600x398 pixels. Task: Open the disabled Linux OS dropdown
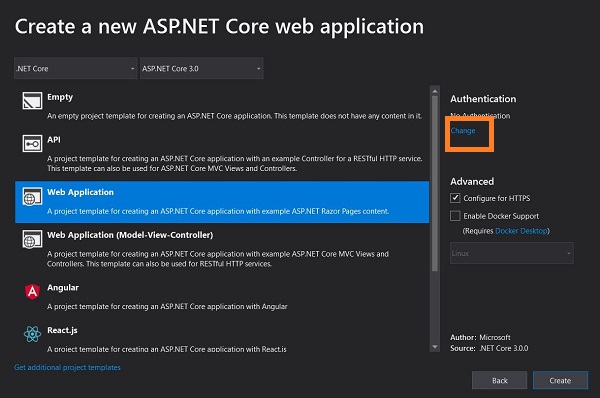pyautogui.click(x=512, y=253)
